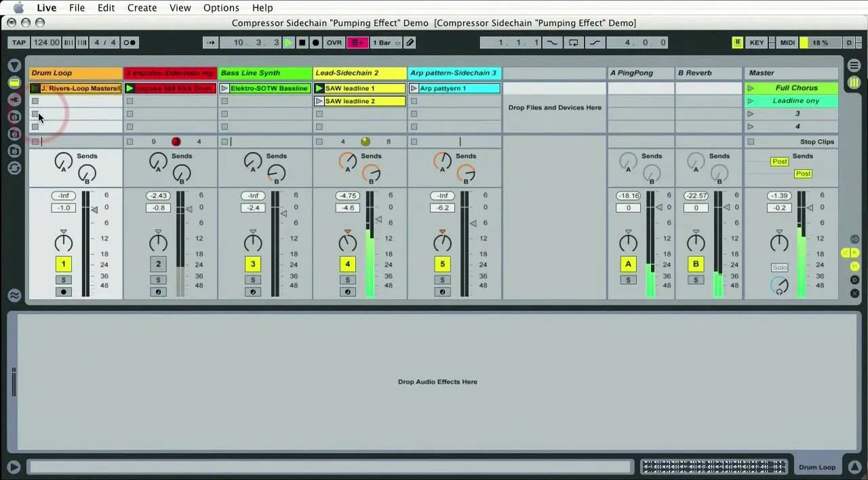Open the Edit menu
The width and height of the screenshot is (868, 480).
106,7
